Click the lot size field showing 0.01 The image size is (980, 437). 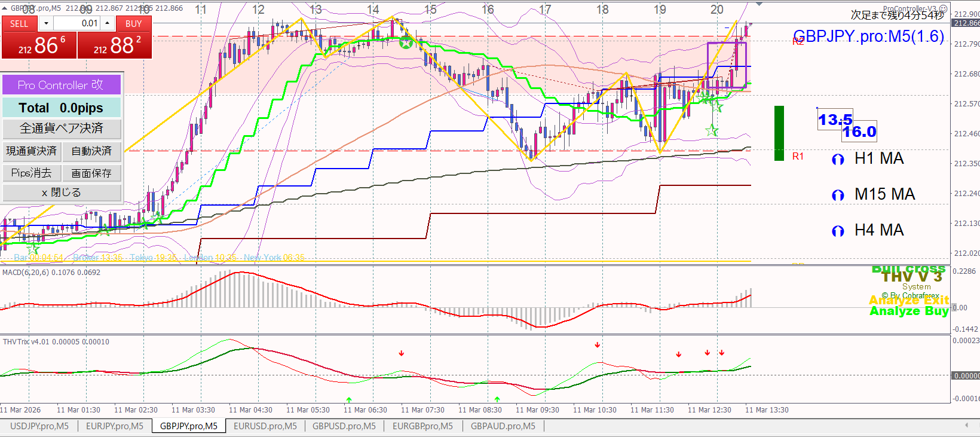[x=76, y=23]
